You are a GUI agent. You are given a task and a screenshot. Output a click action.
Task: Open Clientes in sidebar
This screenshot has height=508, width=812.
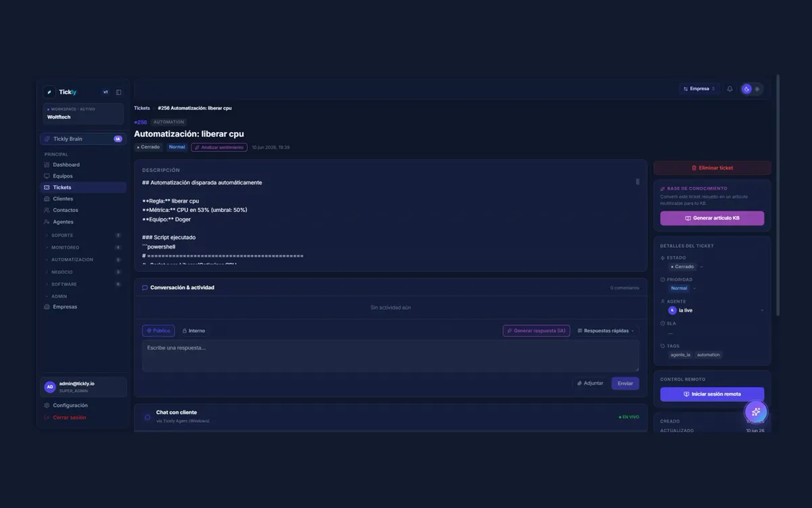click(x=83, y=198)
